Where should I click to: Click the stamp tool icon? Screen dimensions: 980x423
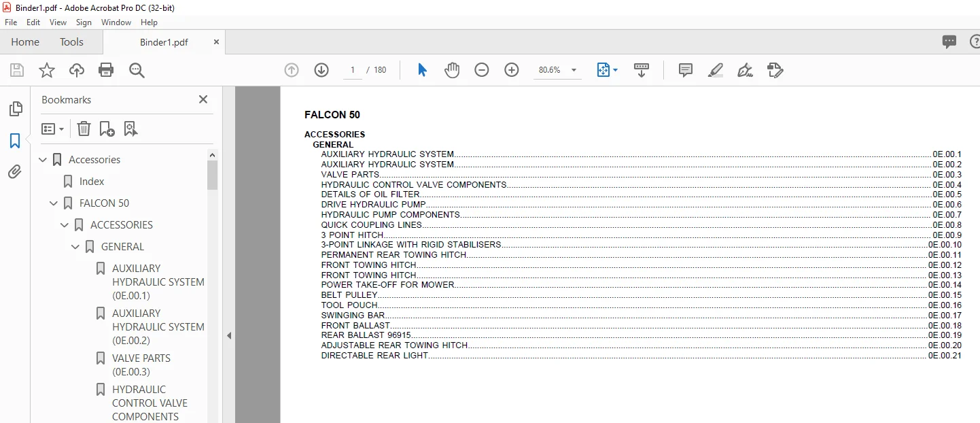[775, 70]
